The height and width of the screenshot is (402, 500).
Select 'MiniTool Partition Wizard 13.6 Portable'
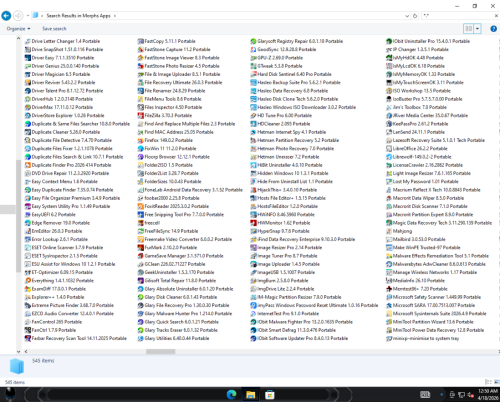pos(430,322)
